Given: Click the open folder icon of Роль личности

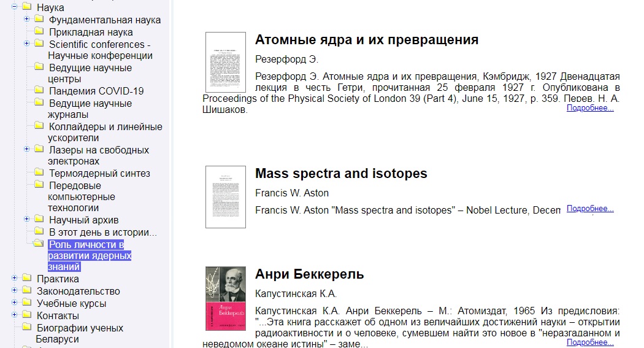Looking at the screenshot, I should [x=39, y=244].
